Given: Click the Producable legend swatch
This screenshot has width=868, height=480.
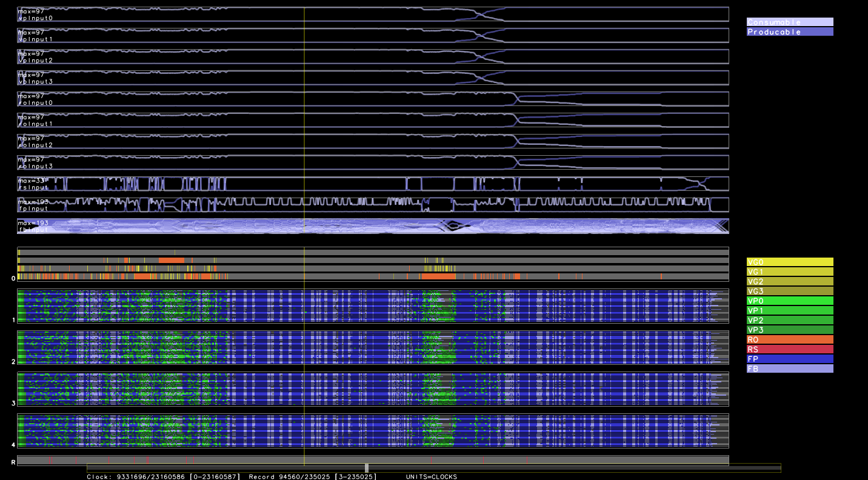Looking at the screenshot, I should 789,32.
